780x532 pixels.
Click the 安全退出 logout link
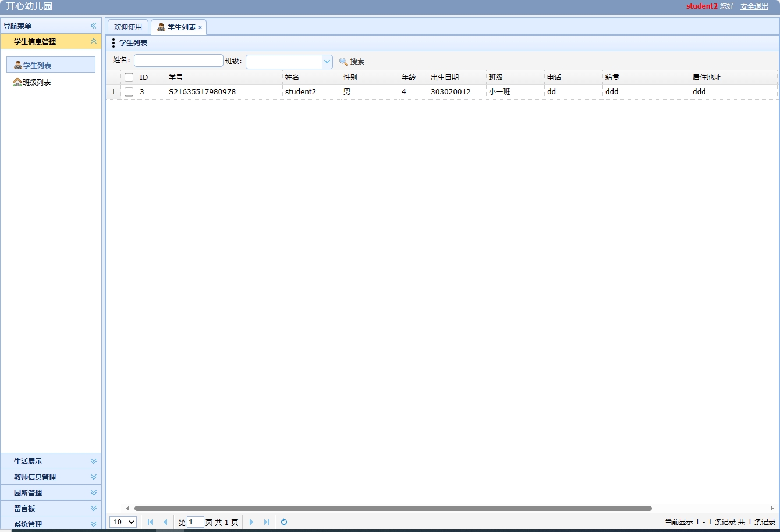click(754, 6)
